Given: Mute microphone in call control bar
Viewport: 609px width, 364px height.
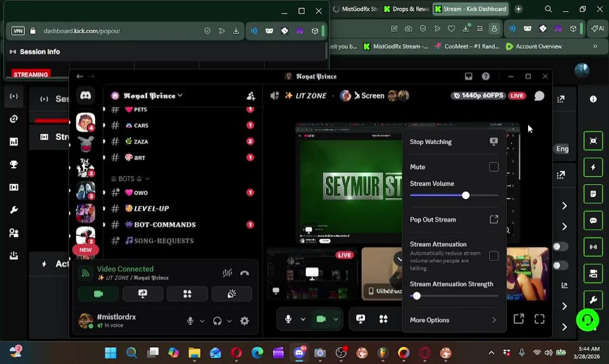Looking at the screenshot, I should point(288,319).
